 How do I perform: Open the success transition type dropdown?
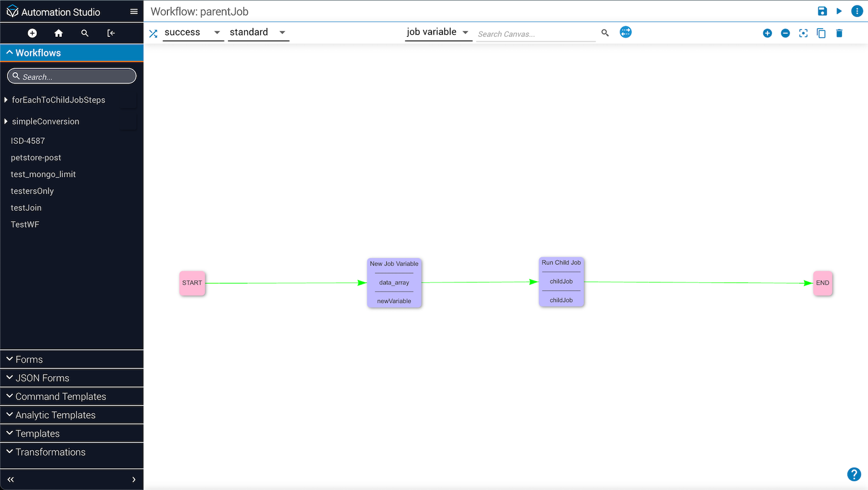[x=193, y=33]
